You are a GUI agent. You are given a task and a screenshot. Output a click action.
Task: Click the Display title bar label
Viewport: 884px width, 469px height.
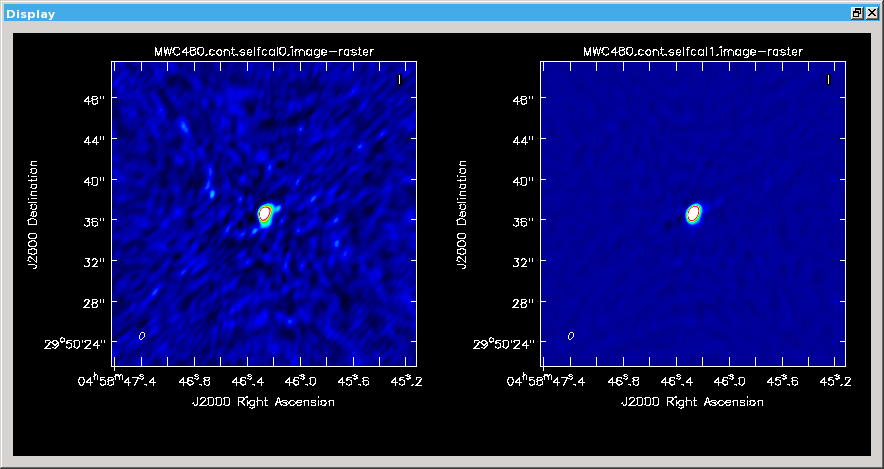click(31, 14)
